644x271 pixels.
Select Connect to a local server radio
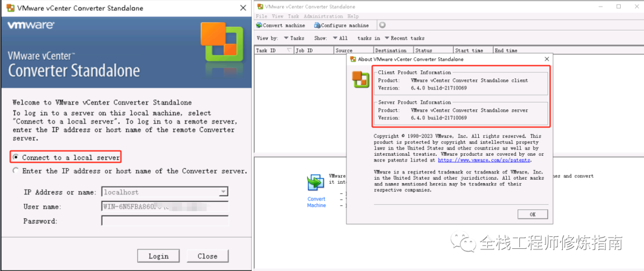(16, 157)
